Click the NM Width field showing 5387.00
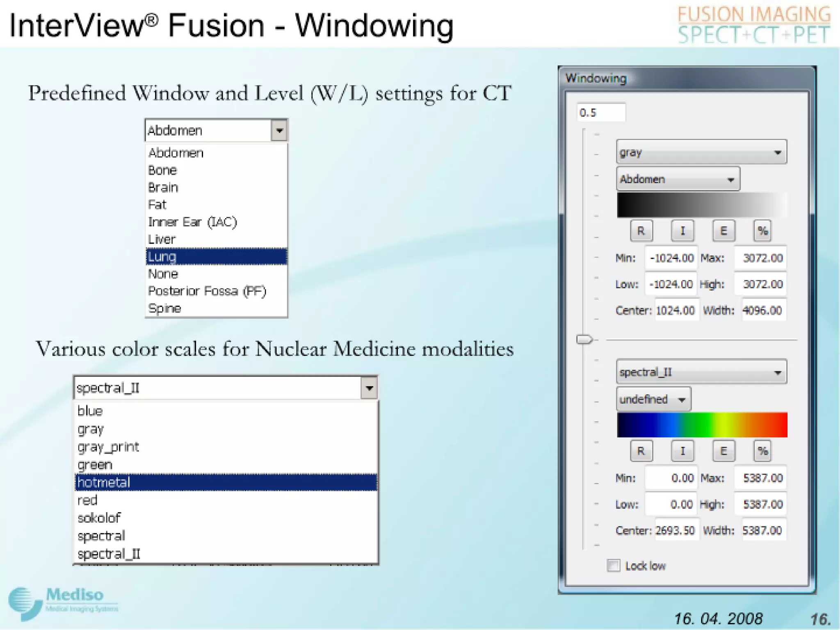This screenshot has width=840, height=630. coord(763,530)
